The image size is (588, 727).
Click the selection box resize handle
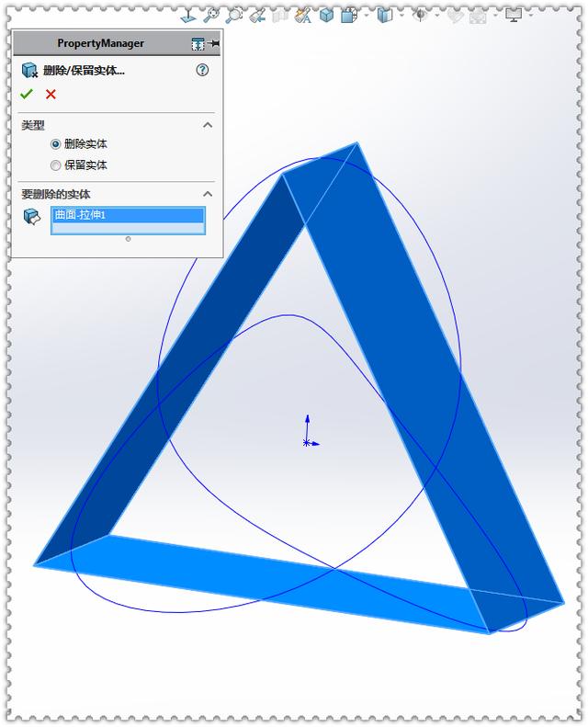[x=129, y=239]
